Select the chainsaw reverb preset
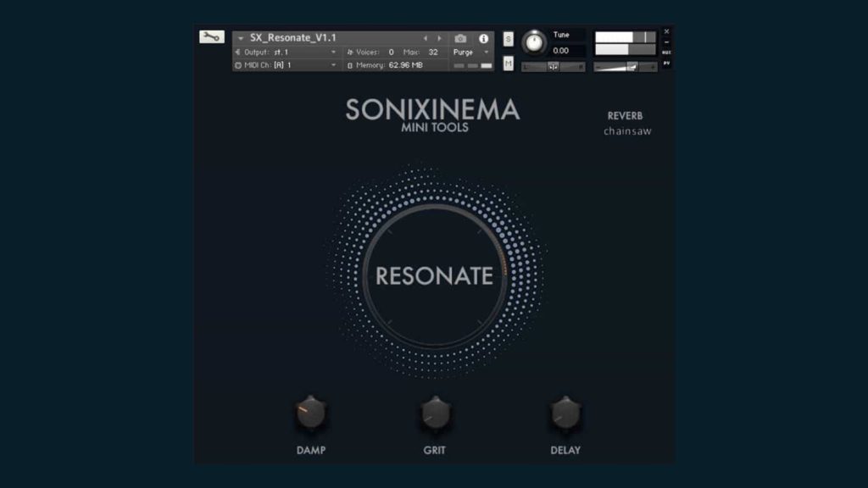This screenshot has width=868, height=488. pyautogui.click(x=627, y=130)
